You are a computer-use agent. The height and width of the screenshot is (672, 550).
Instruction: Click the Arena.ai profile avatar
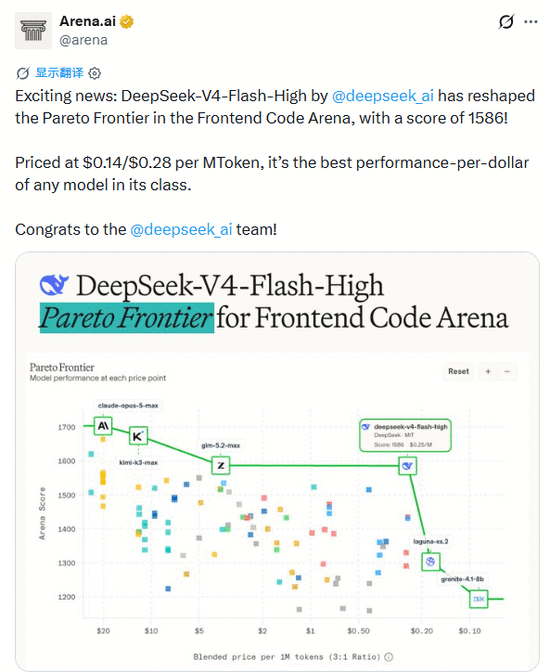[33, 31]
